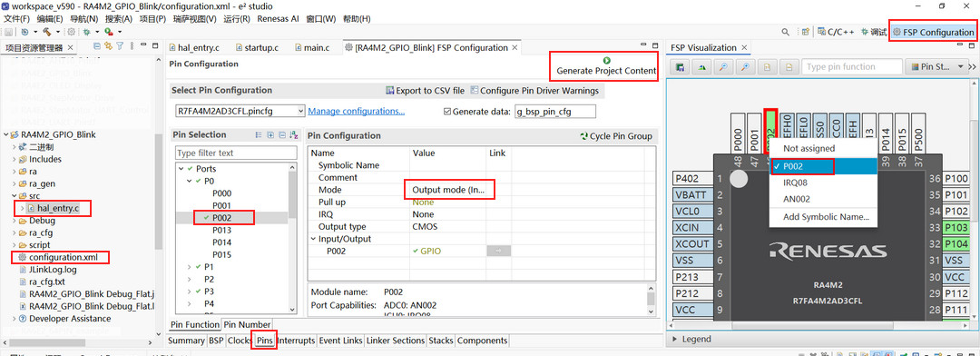Click expand-all icon in Pin Selection header
This screenshot has height=356, width=980.
pos(270,135)
